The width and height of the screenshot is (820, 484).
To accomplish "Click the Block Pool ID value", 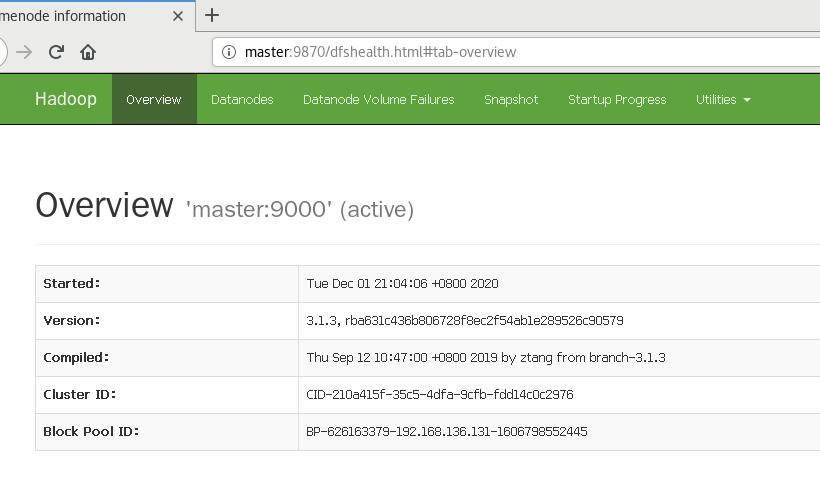I will [x=447, y=432].
